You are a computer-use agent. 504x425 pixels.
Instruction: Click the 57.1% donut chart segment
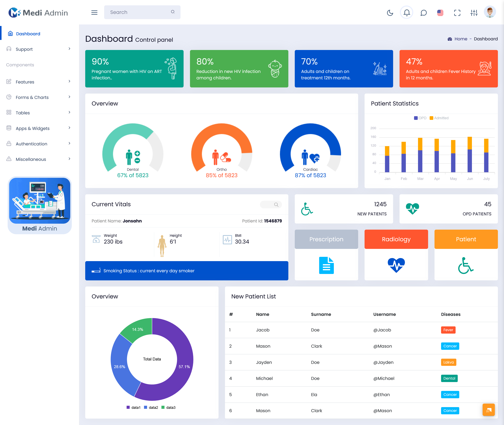click(184, 366)
